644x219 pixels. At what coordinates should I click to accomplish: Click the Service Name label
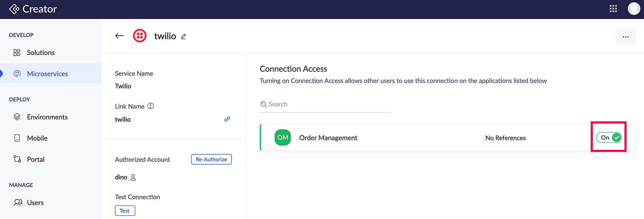[134, 73]
